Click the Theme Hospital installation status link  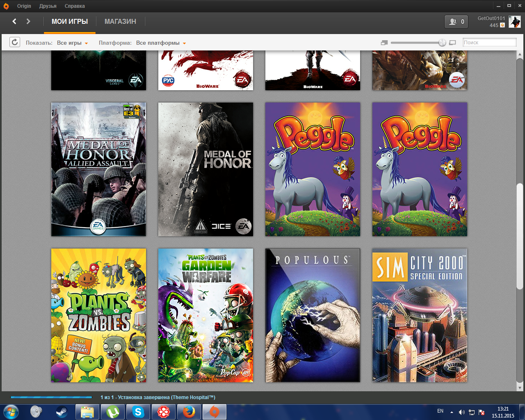click(158, 397)
